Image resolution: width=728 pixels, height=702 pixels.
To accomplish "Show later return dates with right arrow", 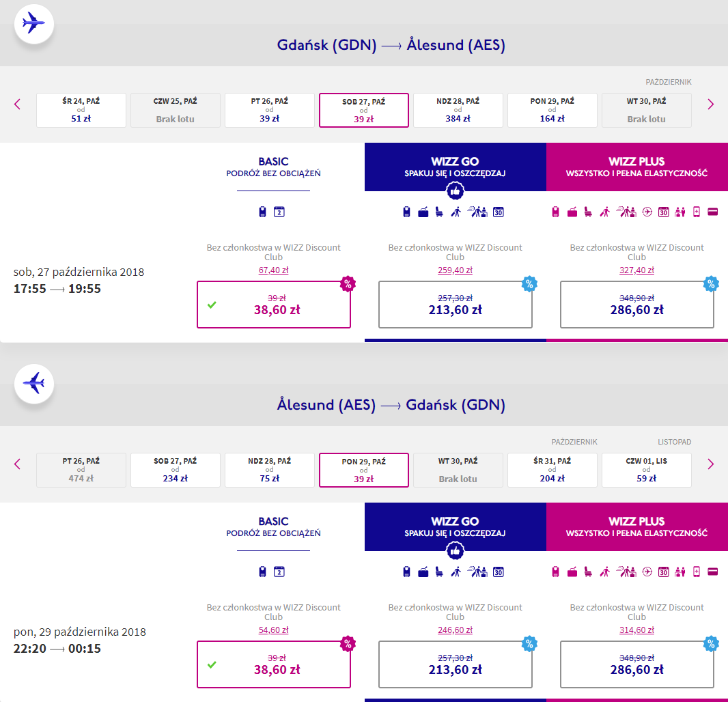I will [710, 464].
